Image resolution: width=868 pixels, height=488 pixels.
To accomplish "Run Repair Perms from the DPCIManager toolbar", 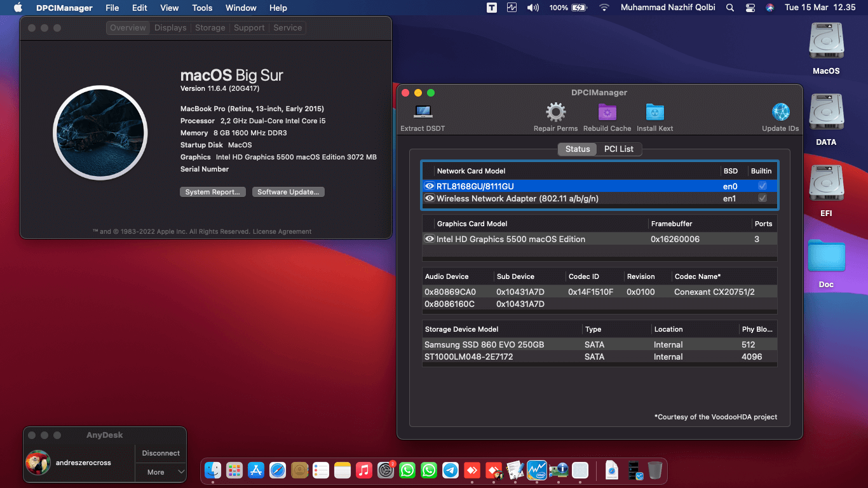I will (555, 111).
